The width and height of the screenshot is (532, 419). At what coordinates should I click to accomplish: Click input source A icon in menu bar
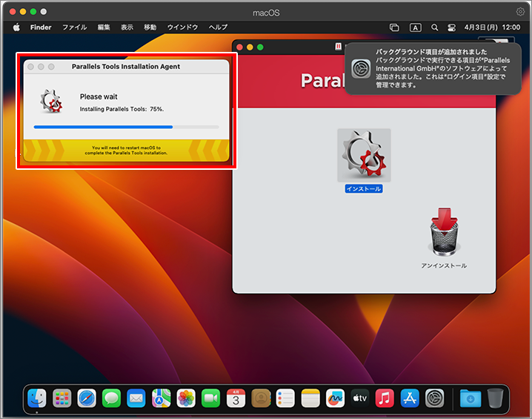pos(416,27)
